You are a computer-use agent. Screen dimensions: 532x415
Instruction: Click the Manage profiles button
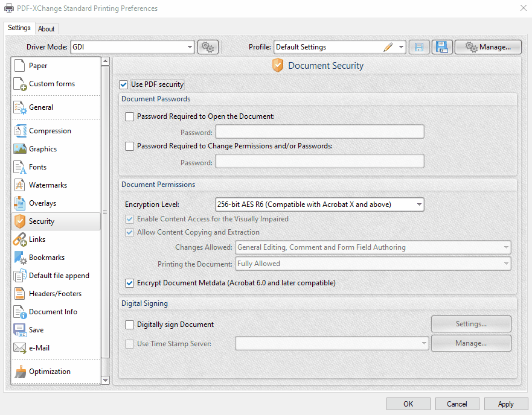488,46
